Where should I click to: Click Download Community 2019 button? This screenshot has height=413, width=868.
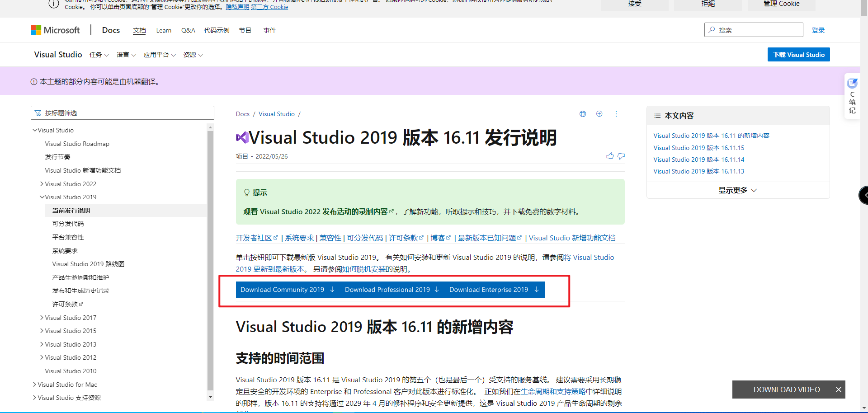coord(288,290)
